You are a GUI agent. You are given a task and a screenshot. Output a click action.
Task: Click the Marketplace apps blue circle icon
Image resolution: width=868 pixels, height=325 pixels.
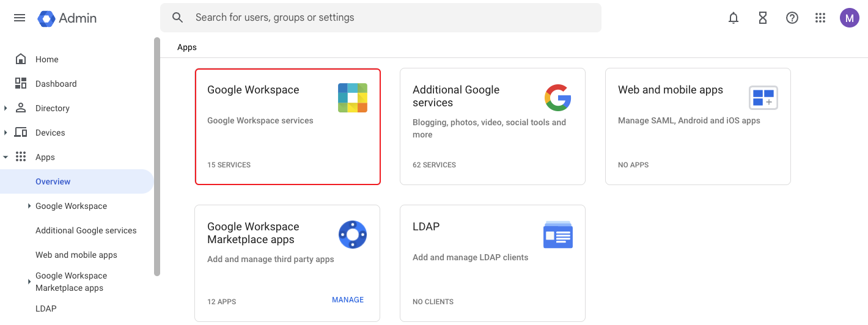(353, 235)
